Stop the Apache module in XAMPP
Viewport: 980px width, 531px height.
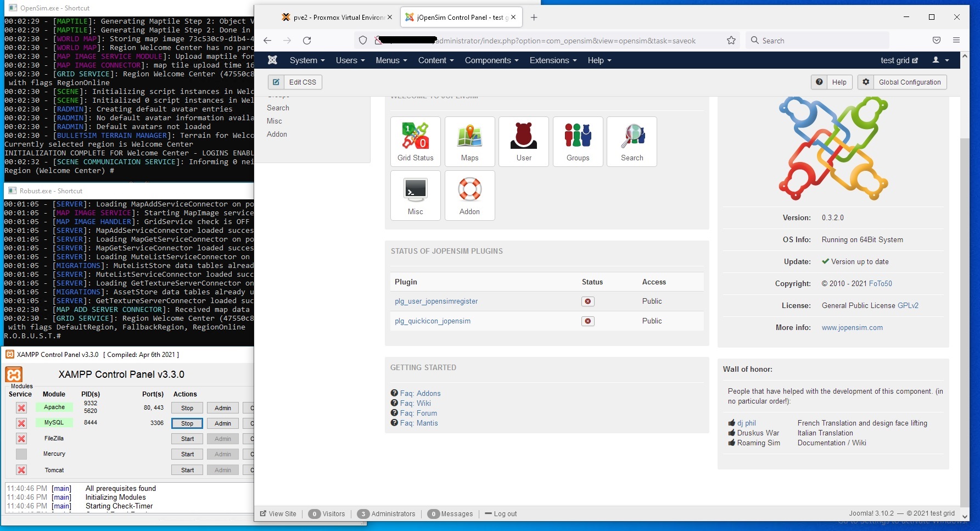187,408
